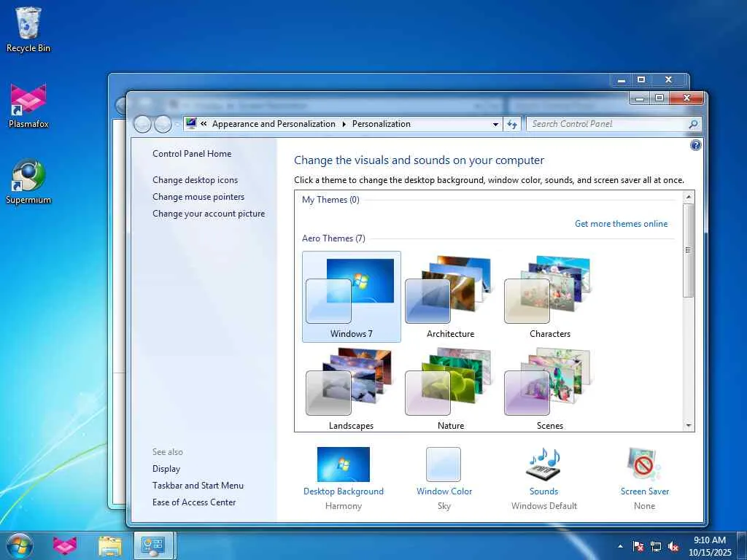Open Taskbar and Start Menu link
The height and width of the screenshot is (560, 747).
pyautogui.click(x=198, y=486)
